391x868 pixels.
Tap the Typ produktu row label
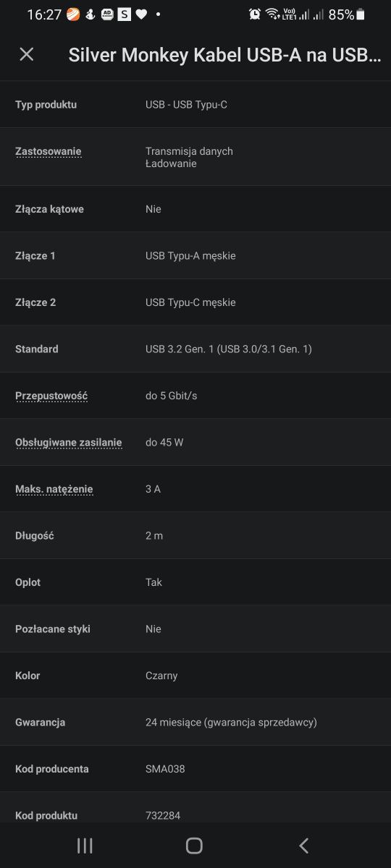[46, 105]
